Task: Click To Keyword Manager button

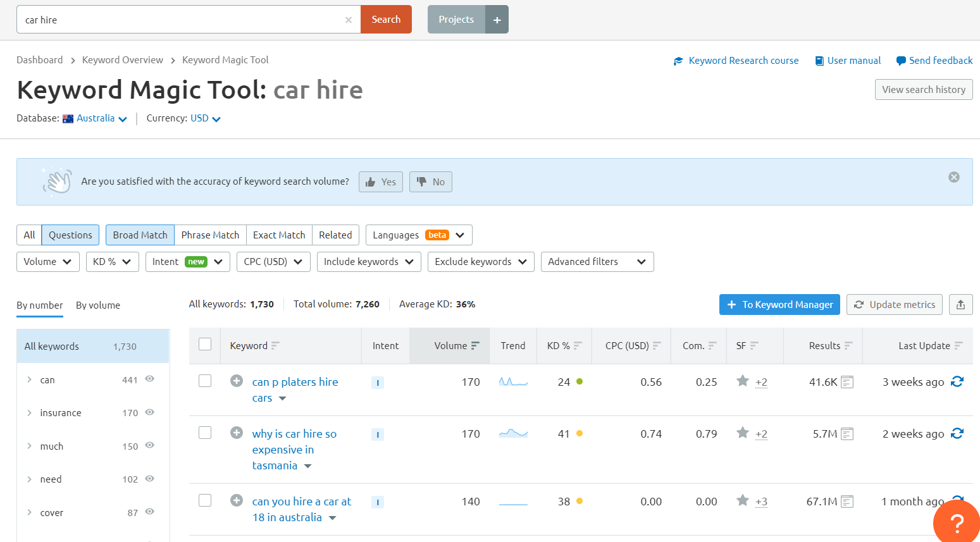Action: click(x=779, y=304)
